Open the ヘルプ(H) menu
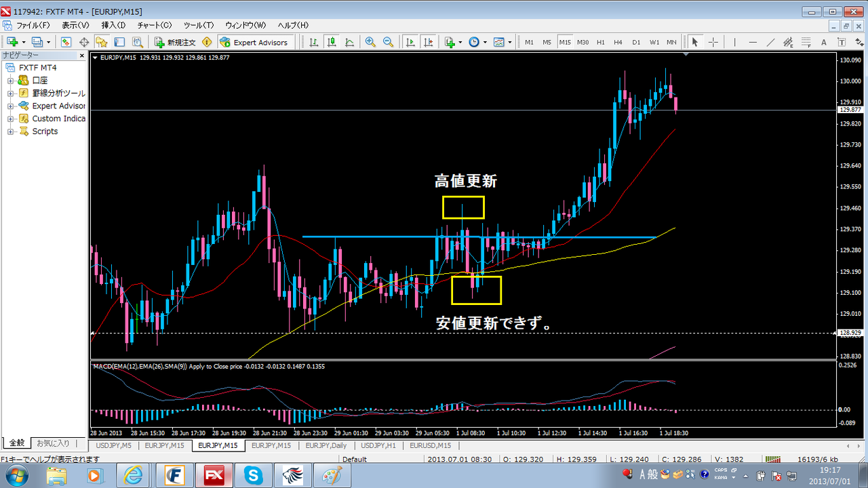 tap(293, 25)
